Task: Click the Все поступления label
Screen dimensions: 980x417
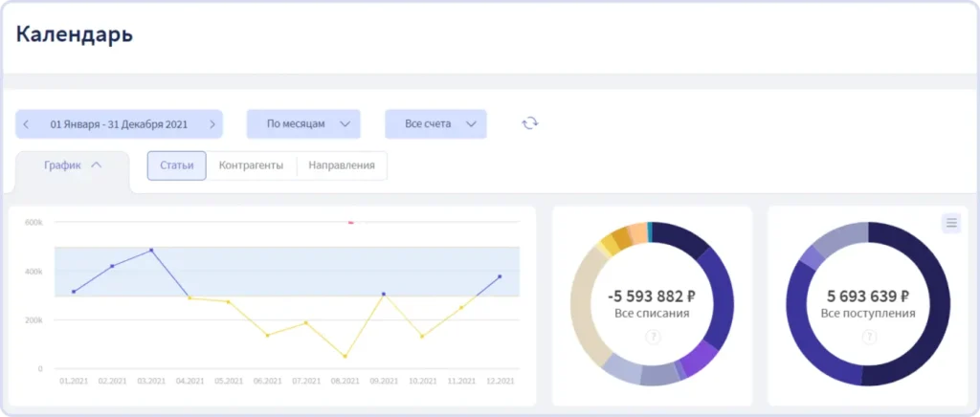Action: coord(868,314)
